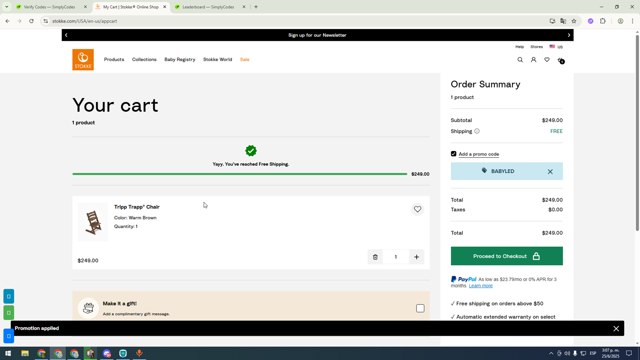Viewport: 640px width, 360px height.
Task: Open Windows notification center
Action: pos(629,353)
